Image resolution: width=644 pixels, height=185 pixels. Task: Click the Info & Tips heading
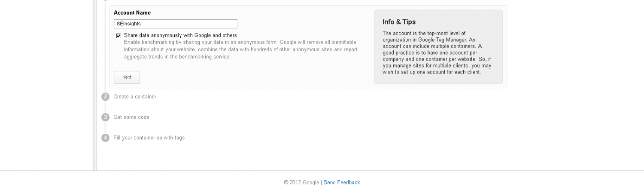399,22
